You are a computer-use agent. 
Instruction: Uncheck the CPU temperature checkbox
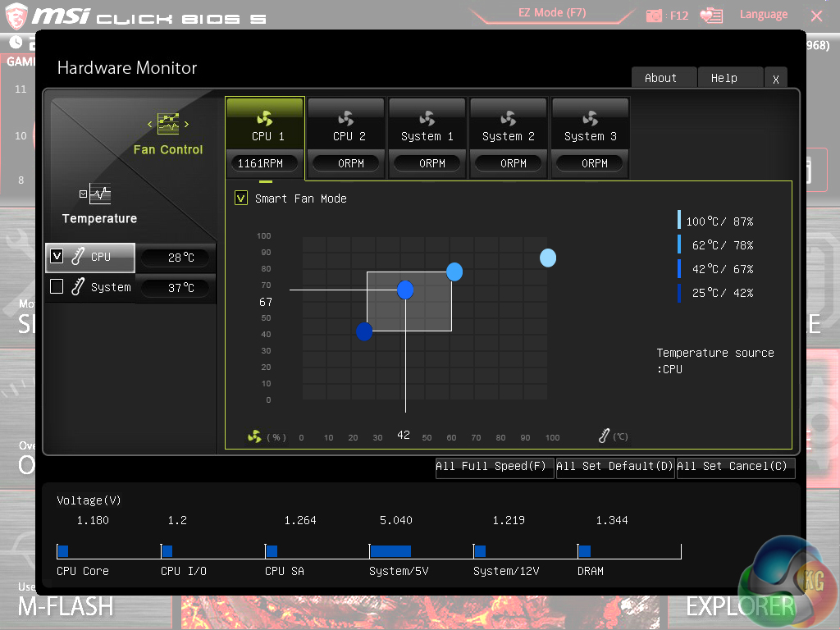[x=57, y=256]
